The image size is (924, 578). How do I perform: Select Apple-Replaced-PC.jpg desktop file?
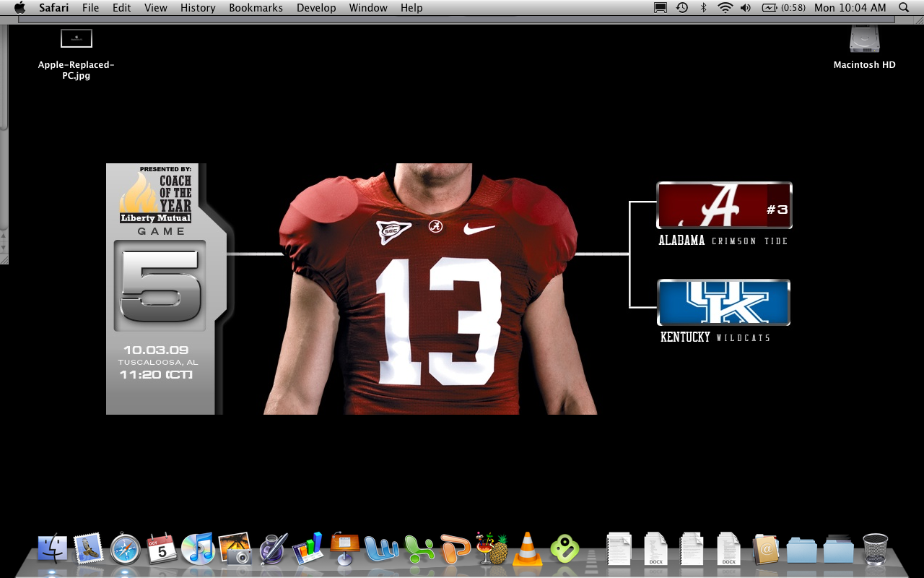(x=77, y=38)
